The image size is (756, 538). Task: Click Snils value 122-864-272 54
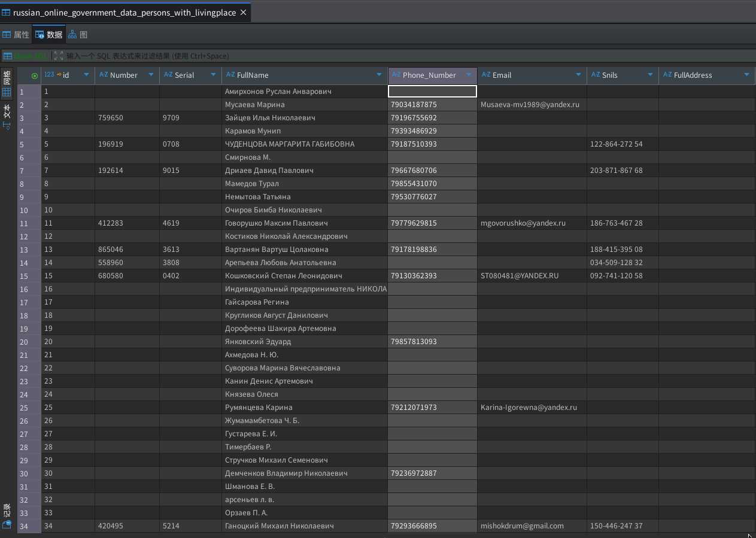click(x=616, y=144)
